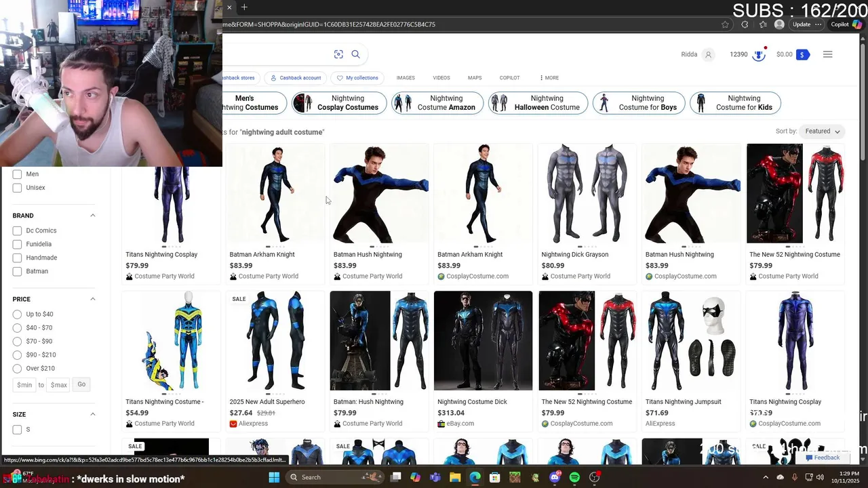Open Titans Nightwing Jumpsuit product image

(x=691, y=341)
